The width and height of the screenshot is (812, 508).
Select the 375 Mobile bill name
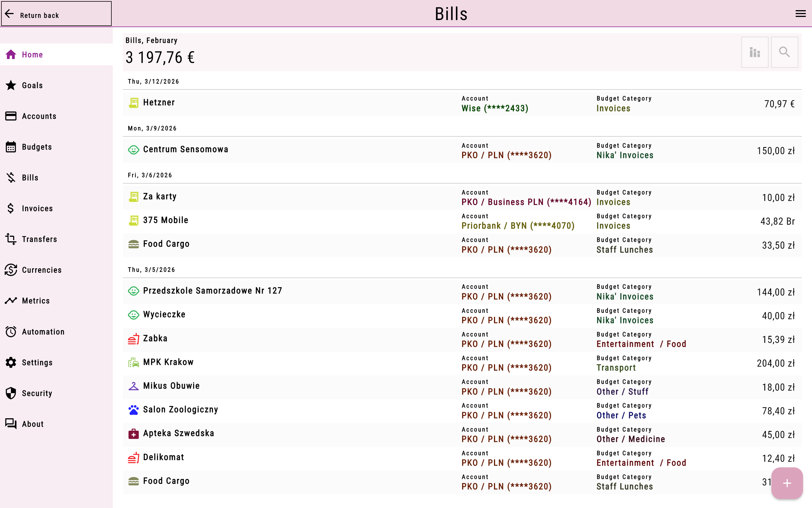pyautogui.click(x=166, y=220)
